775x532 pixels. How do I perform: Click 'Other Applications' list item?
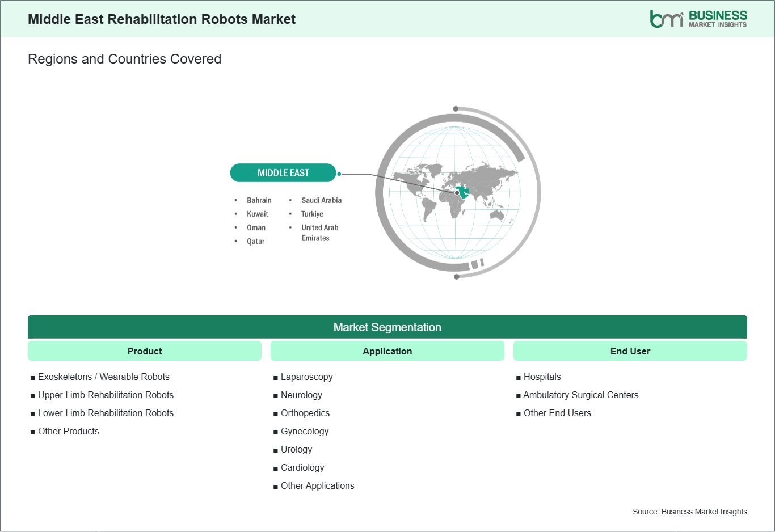coord(318,485)
